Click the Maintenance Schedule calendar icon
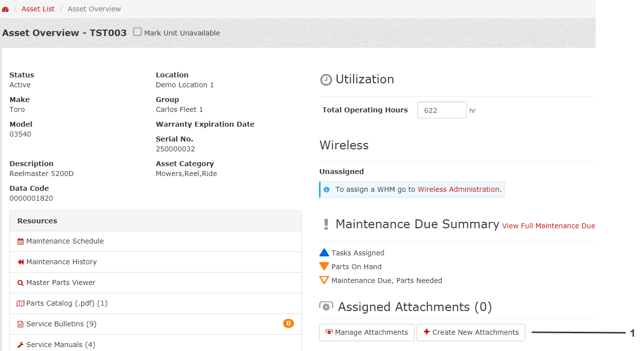This screenshot has width=644, height=351. tap(20, 242)
